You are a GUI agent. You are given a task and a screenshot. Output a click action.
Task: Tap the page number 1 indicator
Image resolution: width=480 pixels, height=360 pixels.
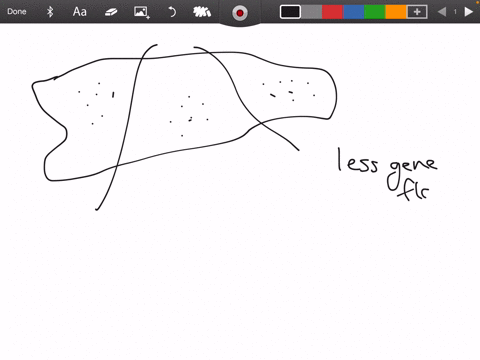[x=455, y=12]
